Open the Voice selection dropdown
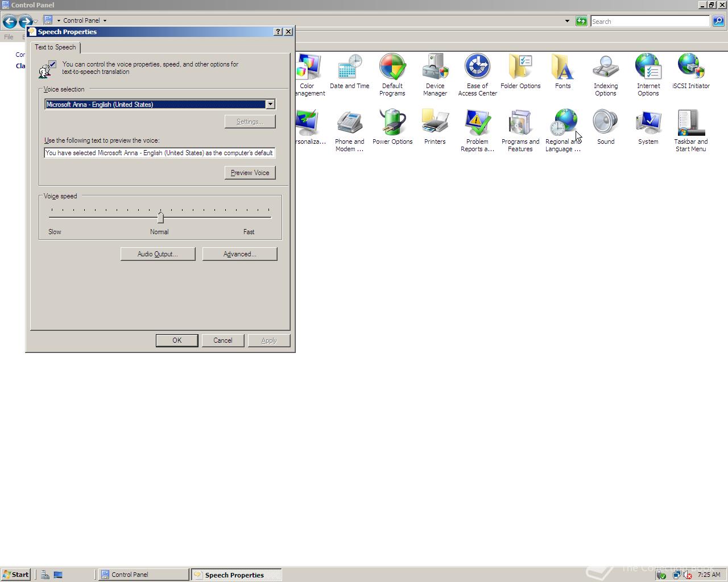This screenshot has width=728, height=582. 270,104
